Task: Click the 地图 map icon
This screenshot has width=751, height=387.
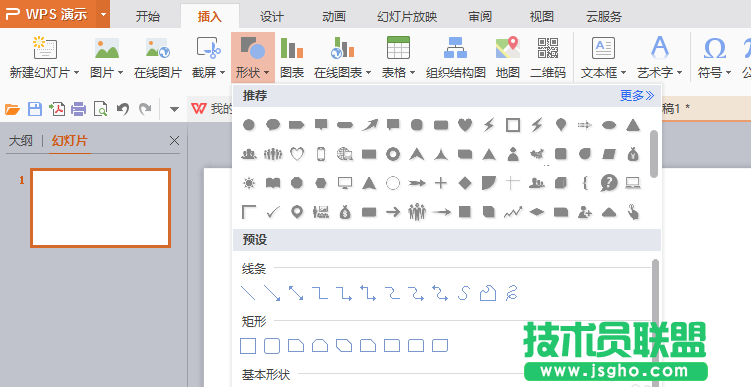Action: click(x=508, y=48)
